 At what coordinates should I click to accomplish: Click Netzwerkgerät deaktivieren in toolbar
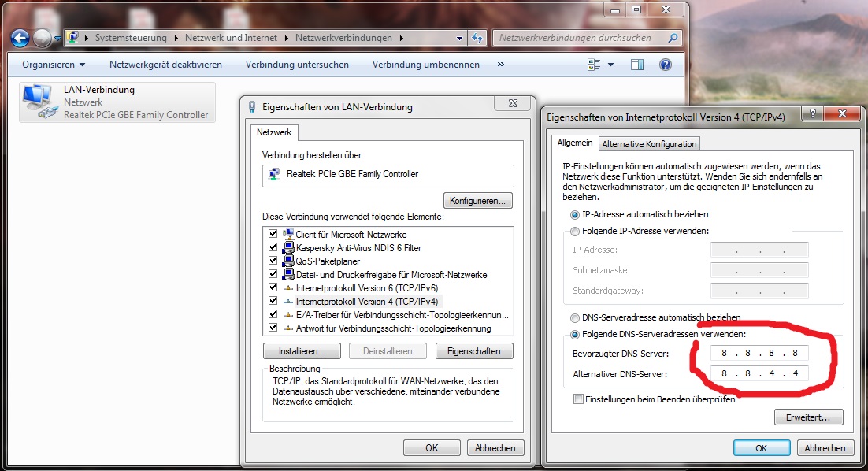165,65
